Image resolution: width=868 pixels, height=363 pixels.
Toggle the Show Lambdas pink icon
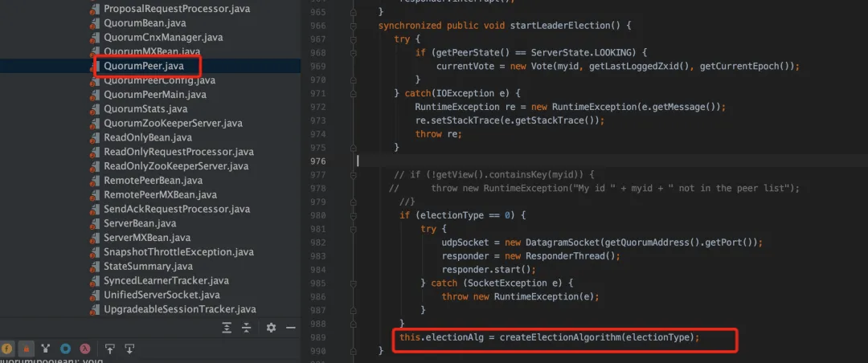tap(84, 349)
